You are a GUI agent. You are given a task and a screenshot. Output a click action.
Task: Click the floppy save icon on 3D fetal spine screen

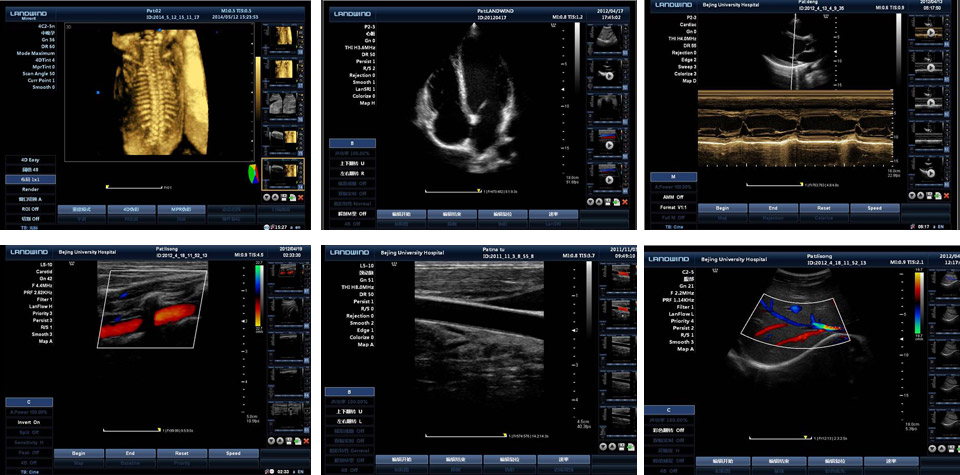(283, 197)
